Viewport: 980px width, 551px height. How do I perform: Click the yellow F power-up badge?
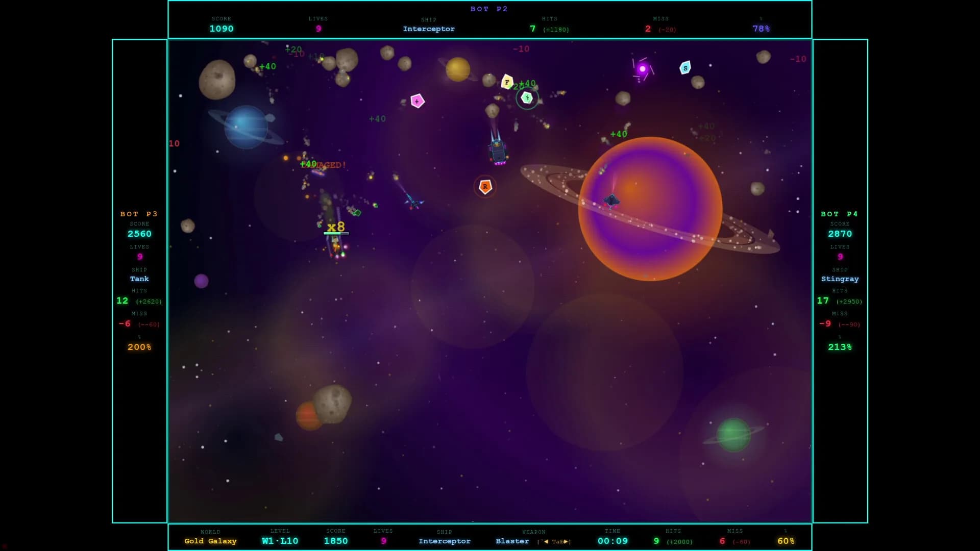507,82
